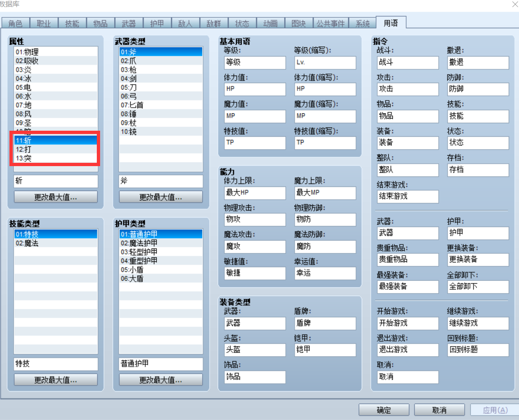Click the 等级(缩写) field showing Lv.

pyautogui.click(x=325, y=62)
